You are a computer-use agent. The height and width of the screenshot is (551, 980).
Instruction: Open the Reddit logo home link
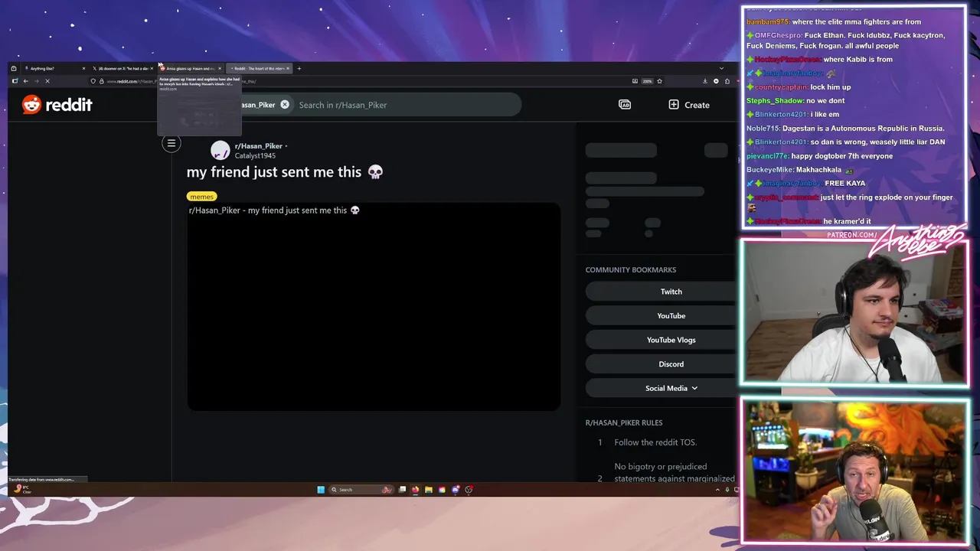(x=57, y=105)
